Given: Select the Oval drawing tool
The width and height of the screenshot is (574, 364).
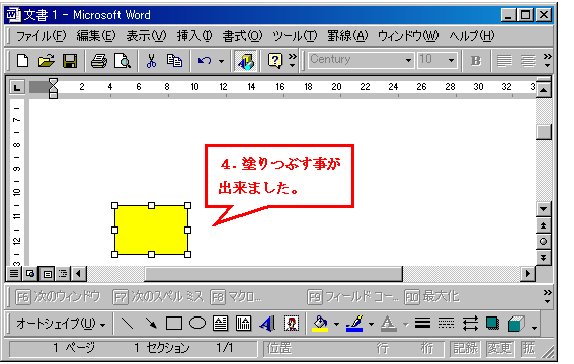Looking at the screenshot, I should (x=197, y=323).
